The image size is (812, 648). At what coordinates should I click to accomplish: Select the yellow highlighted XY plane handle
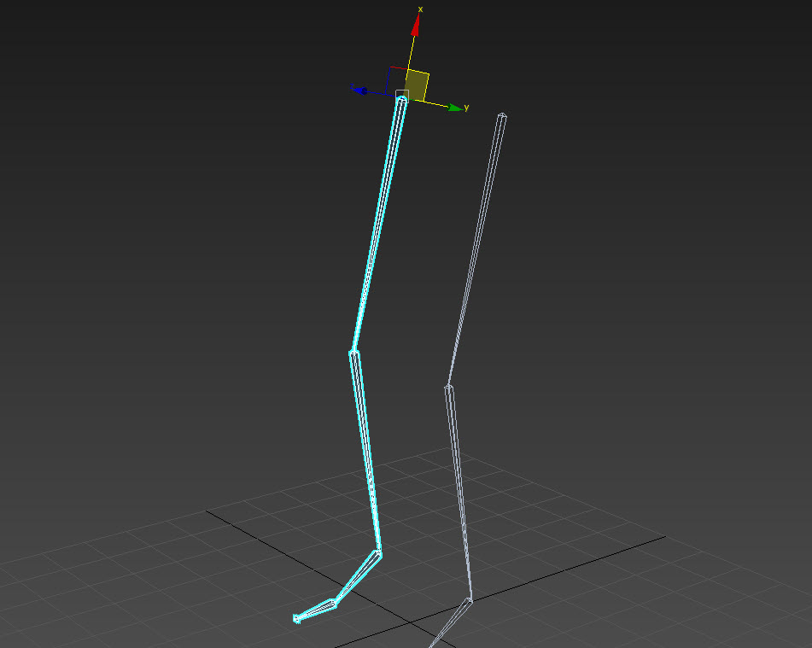tap(417, 85)
